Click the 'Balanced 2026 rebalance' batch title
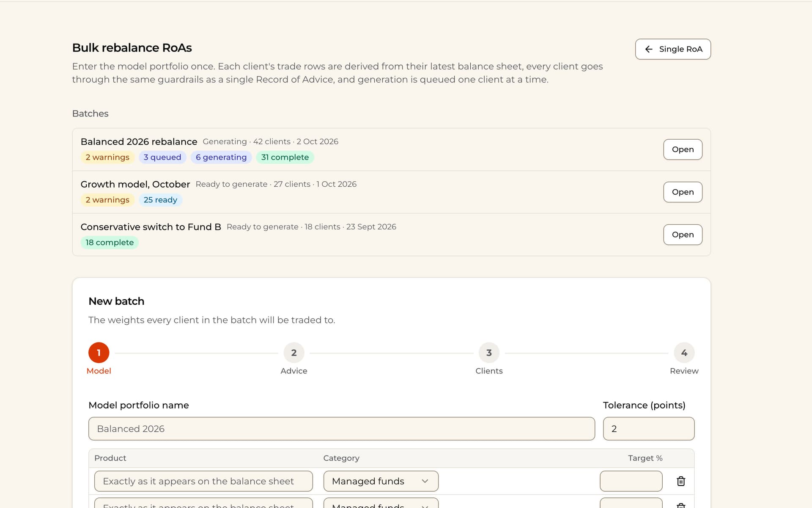This screenshot has width=812, height=508. pos(139,141)
